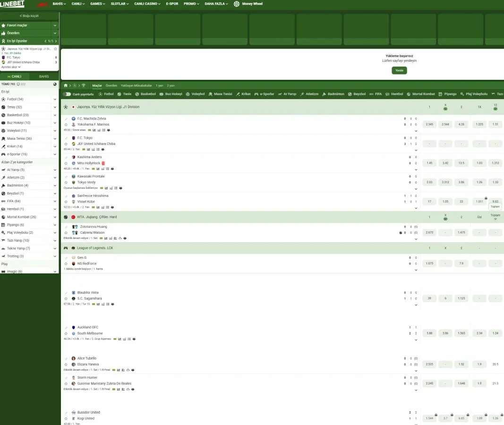Click Bloğu küçült collapse link
This screenshot has height=425, width=504.
[29, 16]
